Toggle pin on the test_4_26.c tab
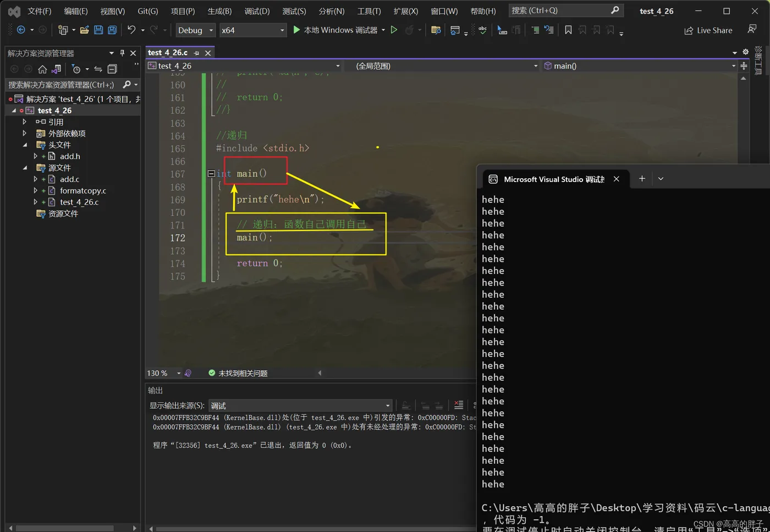Viewport: 770px width, 532px height. [x=196, y=53]
